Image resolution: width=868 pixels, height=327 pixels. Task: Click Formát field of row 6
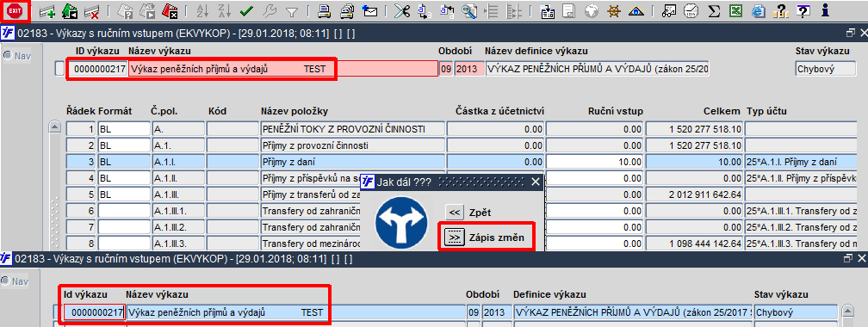coord(124,211)
